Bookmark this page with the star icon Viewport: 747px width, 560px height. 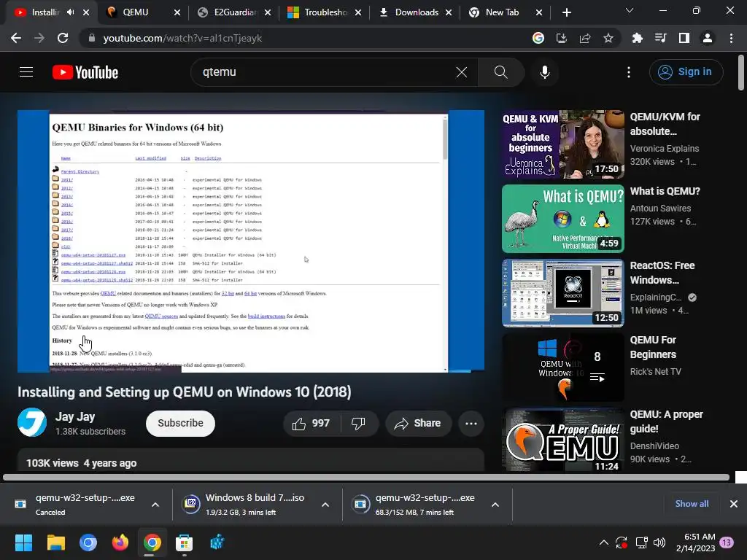click(608, 38)
